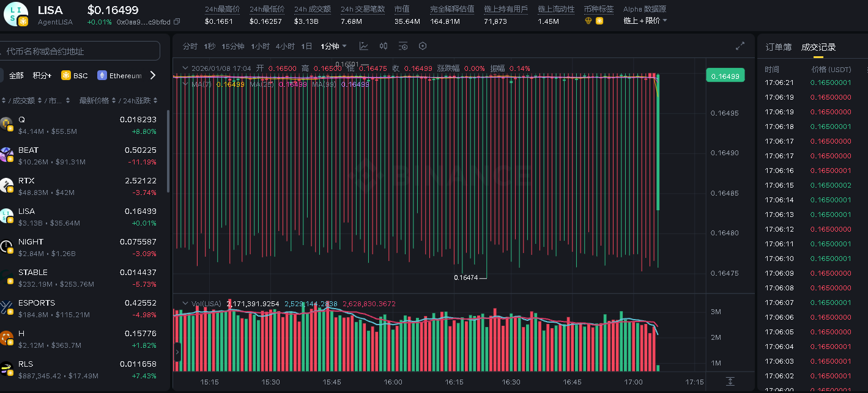Click the scroll-to-latest icon below chart

(730, 381)
